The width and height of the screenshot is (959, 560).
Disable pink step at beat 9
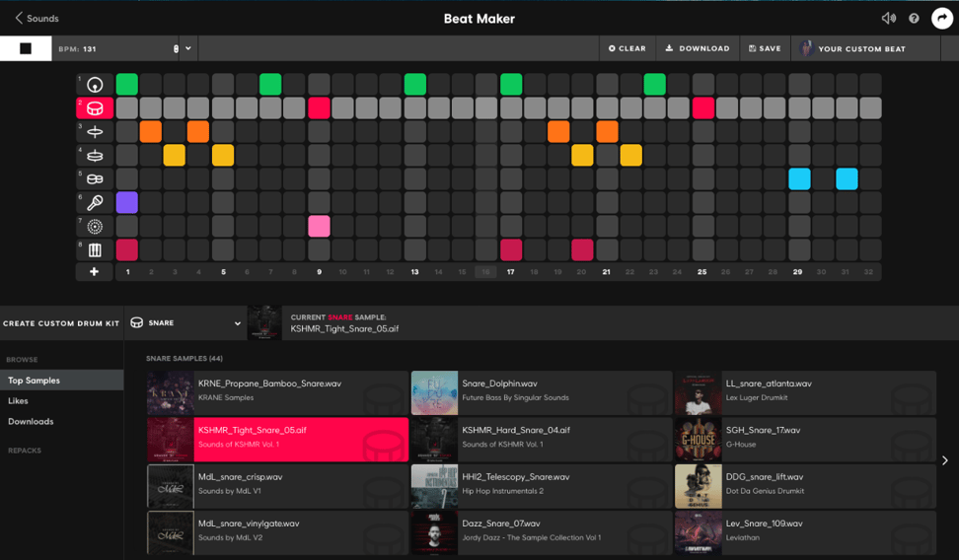(319, 226)
